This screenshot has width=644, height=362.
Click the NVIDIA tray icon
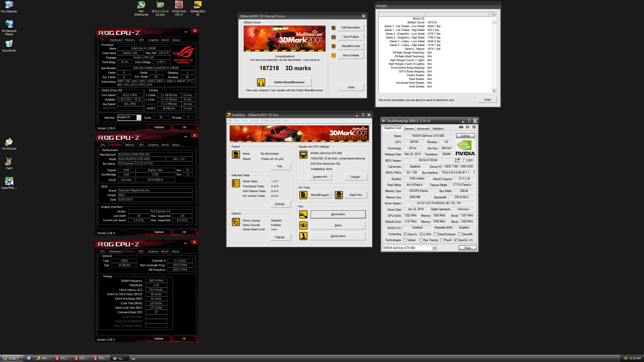tap(625, 358)
